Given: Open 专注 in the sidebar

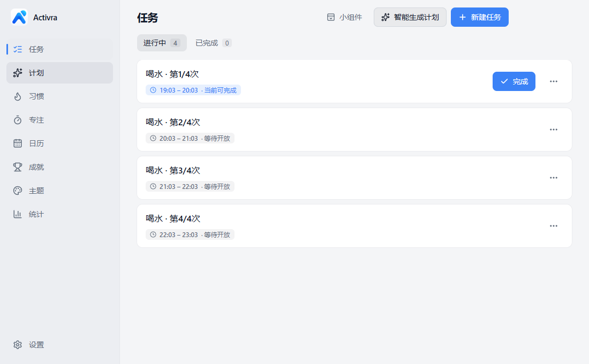Looking at the screenshot, I should [60, 120].
